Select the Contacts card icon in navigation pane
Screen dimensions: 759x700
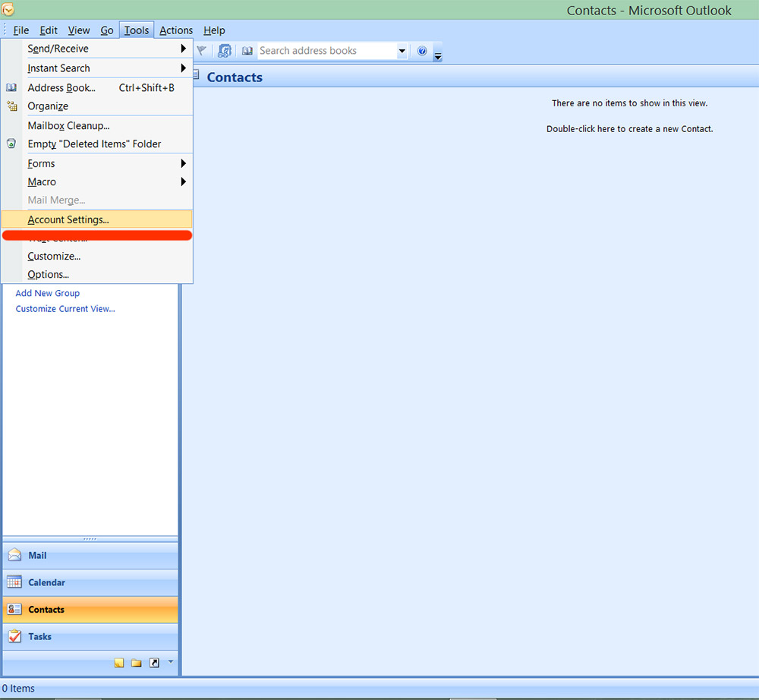tap(14, 609)
